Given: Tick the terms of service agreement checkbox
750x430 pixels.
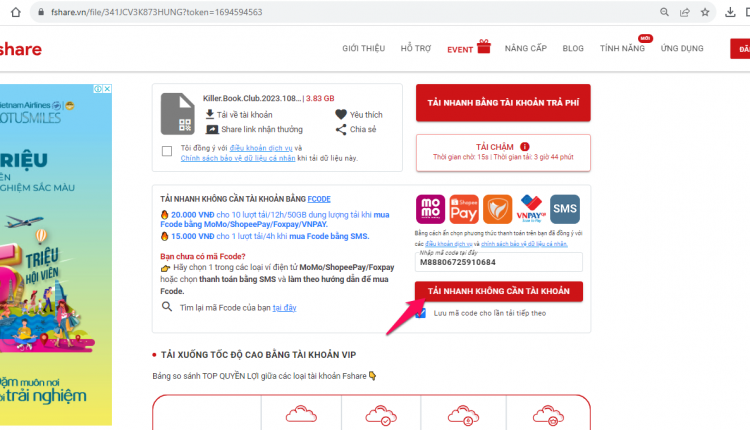Looking at the screenshot, I should coord(167,151).
